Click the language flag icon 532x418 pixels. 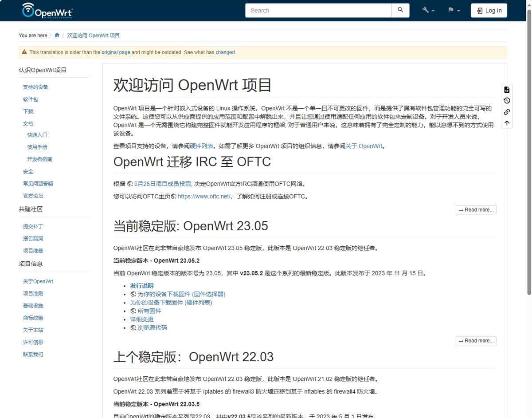[x=450, y=9]
